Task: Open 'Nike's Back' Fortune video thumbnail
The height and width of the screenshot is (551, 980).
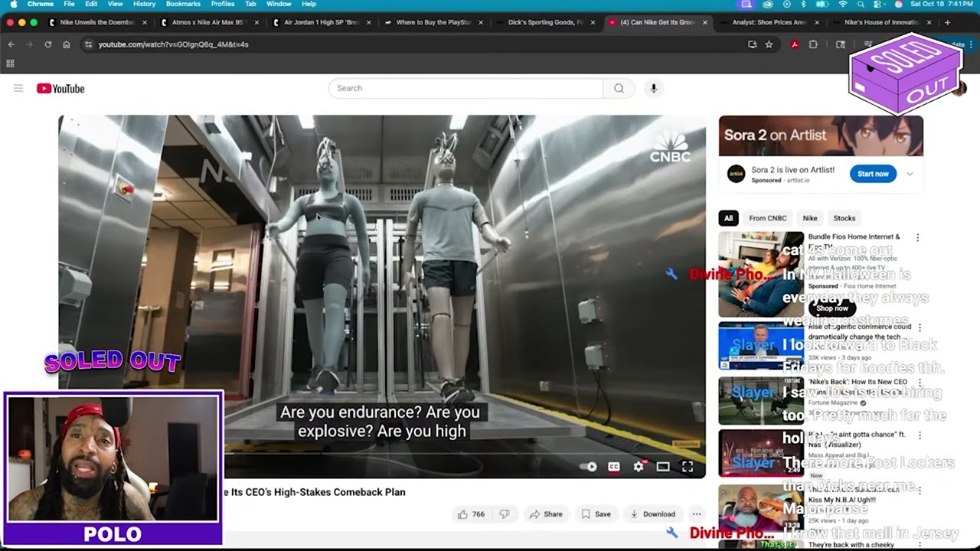Action: point(761,400)
